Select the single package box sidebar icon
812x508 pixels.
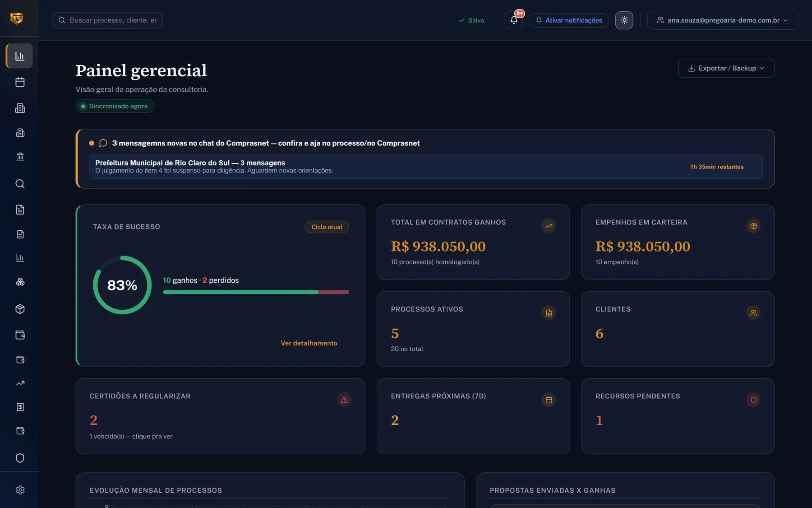coord(20,309)
